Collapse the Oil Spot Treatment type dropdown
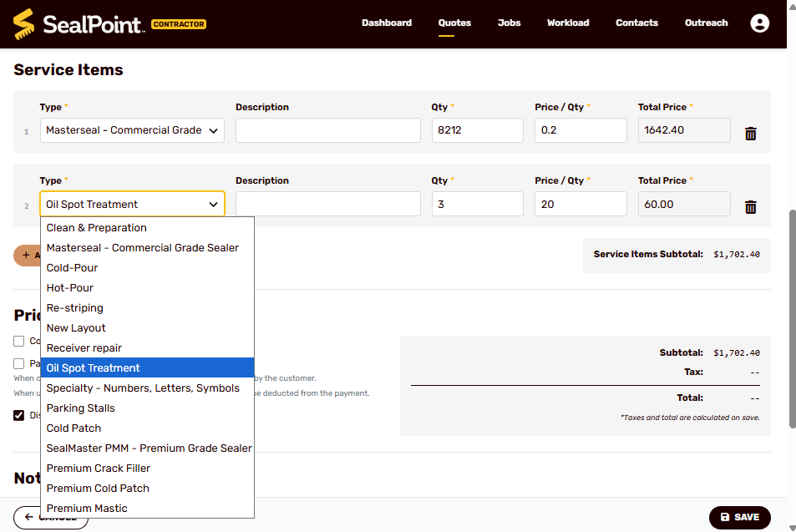This screenshot has width=796, height=532. [x=132, y=204]
